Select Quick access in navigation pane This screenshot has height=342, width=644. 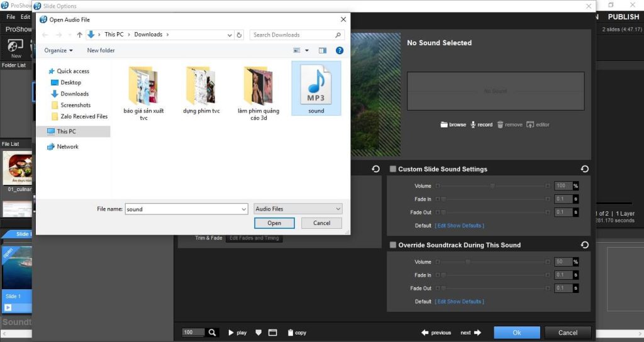coord(73,71)
